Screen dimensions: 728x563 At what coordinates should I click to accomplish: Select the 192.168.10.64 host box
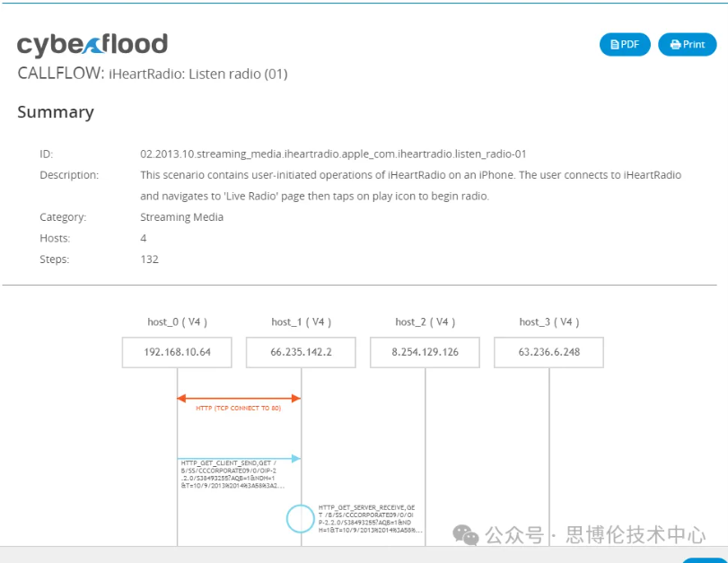178,352
